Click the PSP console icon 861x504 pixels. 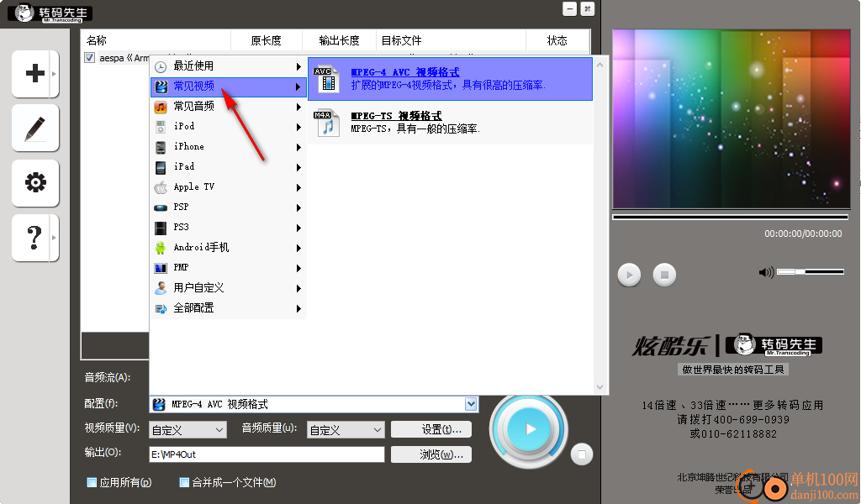[161, 207]
